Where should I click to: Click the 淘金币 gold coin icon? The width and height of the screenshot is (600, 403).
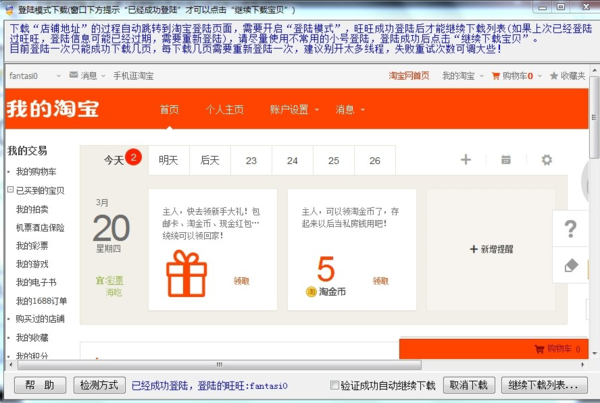click(311, 292)
